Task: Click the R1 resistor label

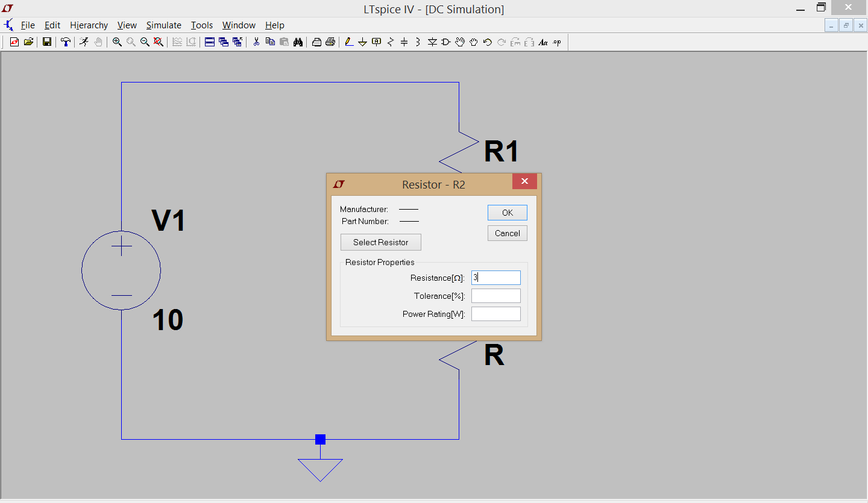Action: pyautogui.click(x=502, y=152)
